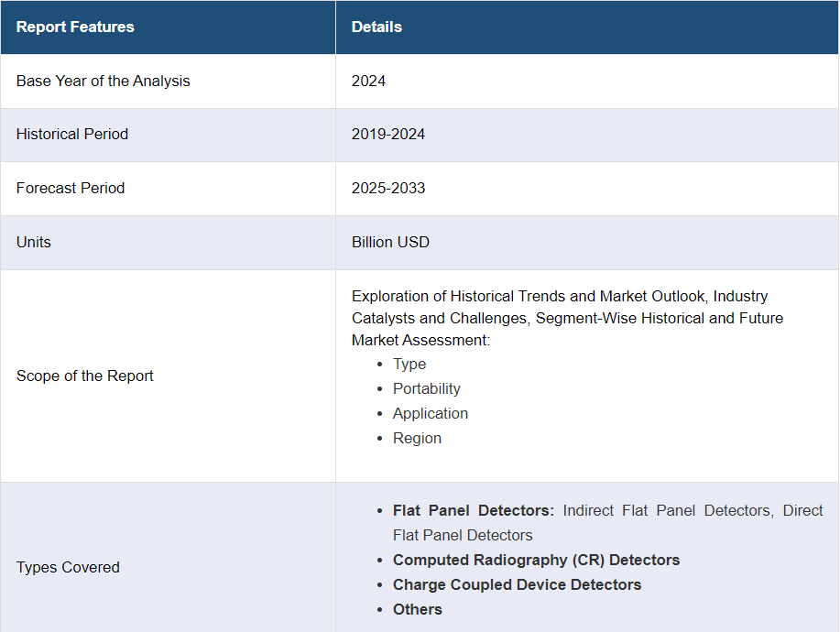Click the Details column header
The width and height of the screenshot is (840, 632).
[376, 27]
